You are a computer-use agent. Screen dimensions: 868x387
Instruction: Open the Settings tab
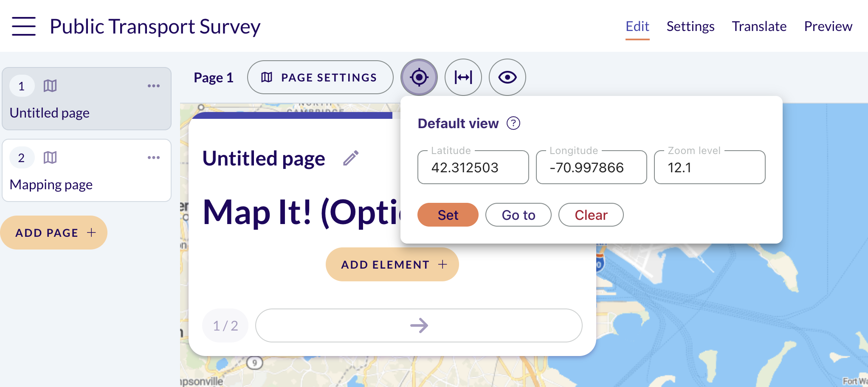690,26
